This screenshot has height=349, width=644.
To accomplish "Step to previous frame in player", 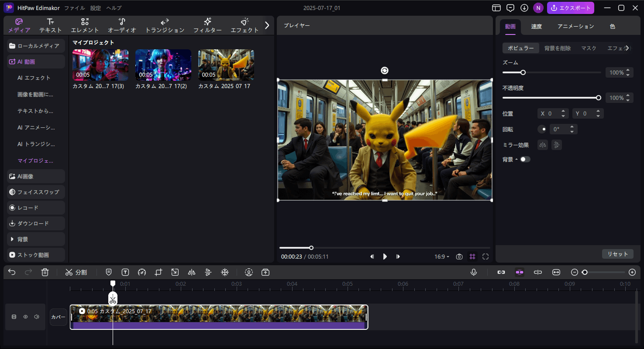I will pyautogui.click(x=372, y=257).
